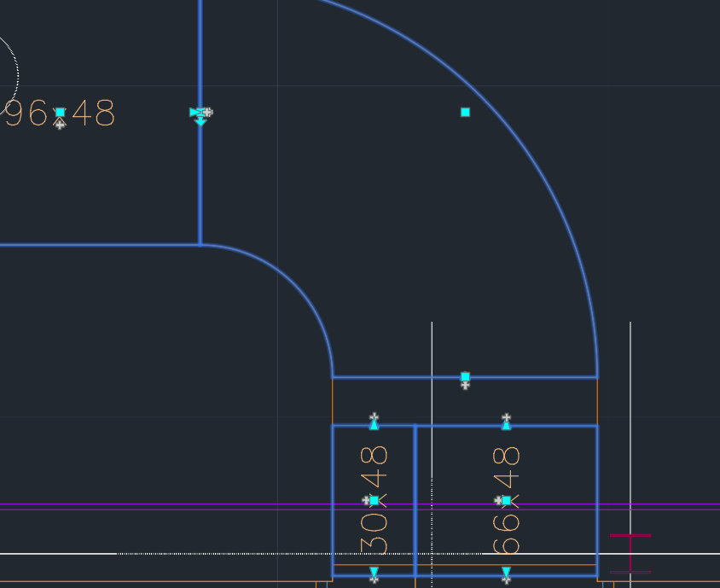Image resolution: width=720 pixels, height=588 pixels.
Task: Select the square grip in the 66x48 label
Action: (507, 500)
